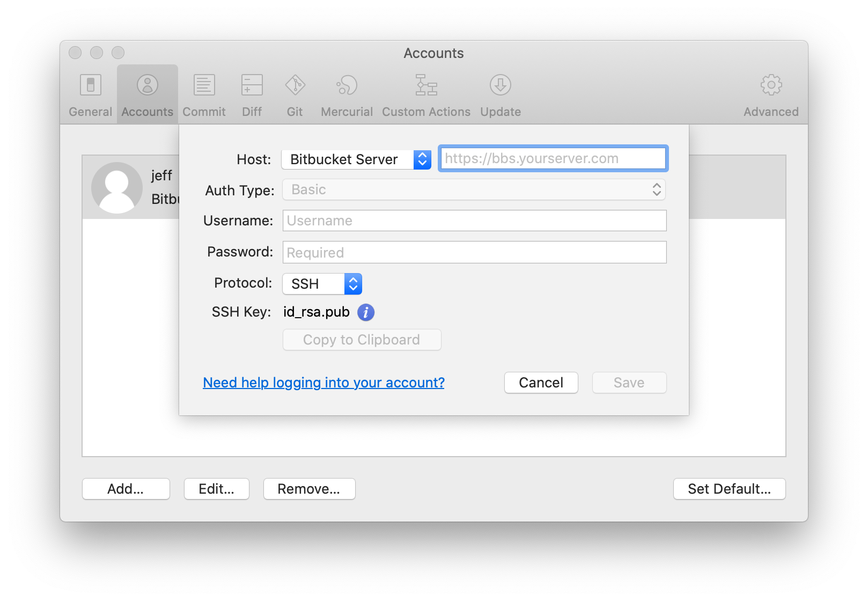Open the Need help logging in link

tap(323, 383)
